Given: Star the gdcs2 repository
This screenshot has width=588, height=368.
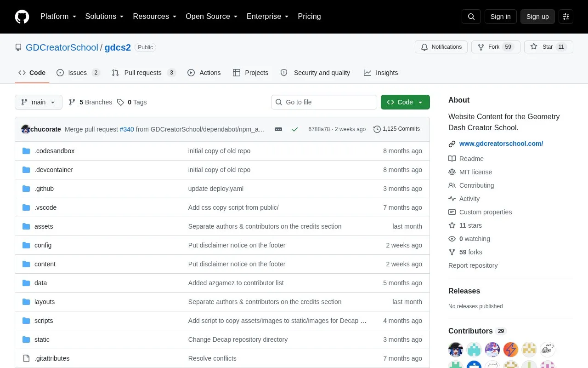Looking at the screenshot, I should [x=548, y=47].
